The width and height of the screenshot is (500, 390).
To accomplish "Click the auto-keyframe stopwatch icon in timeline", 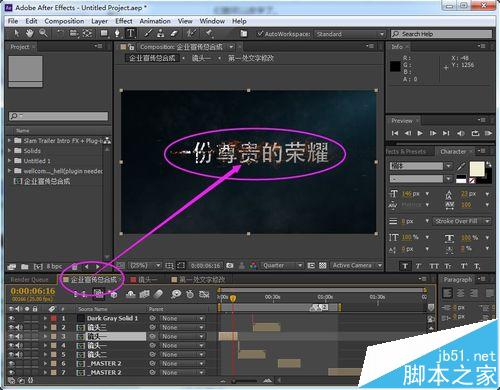I will point(190,294).
